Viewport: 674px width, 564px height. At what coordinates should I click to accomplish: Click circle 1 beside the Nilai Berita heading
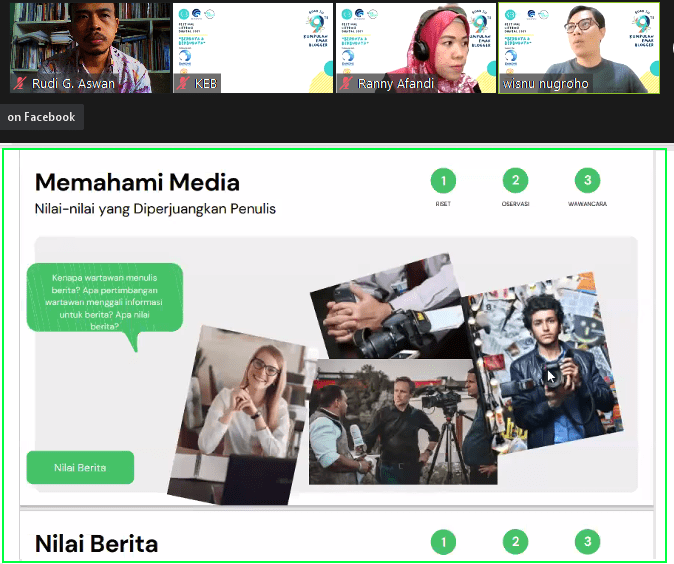443,542
